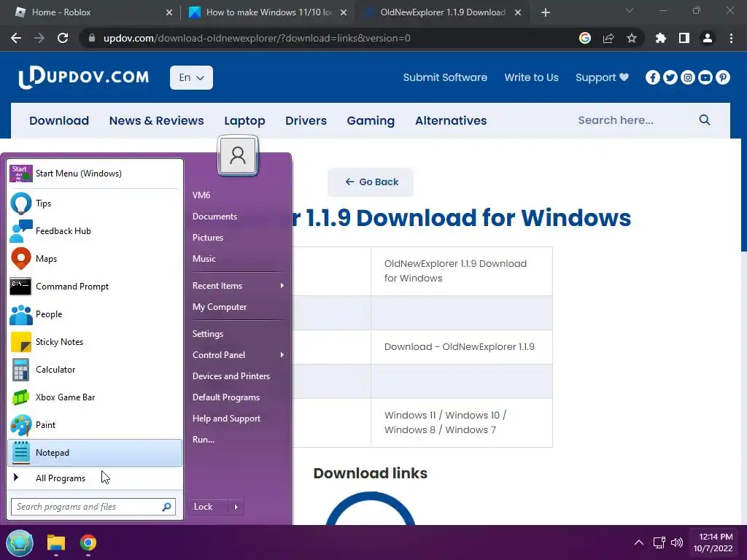
Task: Launch Paint
Action: 95,425
